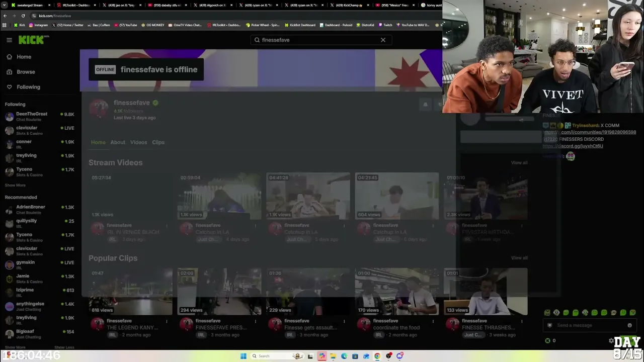Switch to the Clips tab
This screenshot has width=644, height=362.
coord(158,142)
